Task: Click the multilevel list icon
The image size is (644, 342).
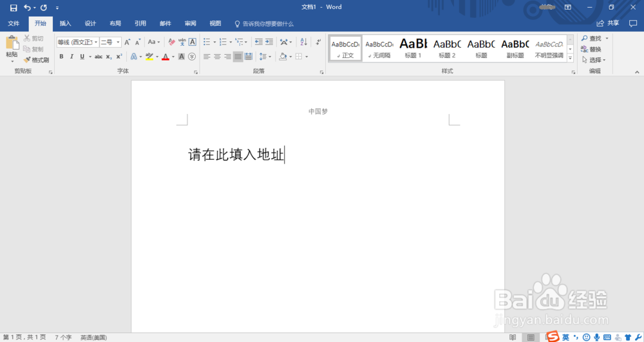Action: [239, 42]
